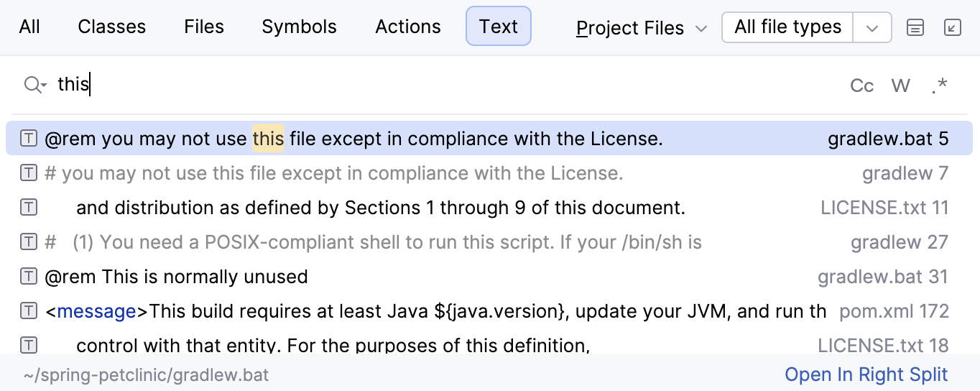The image size is (980, 391).
Task: Click text icon beside gradlew.bat 31 result
Action: [28, 276]
